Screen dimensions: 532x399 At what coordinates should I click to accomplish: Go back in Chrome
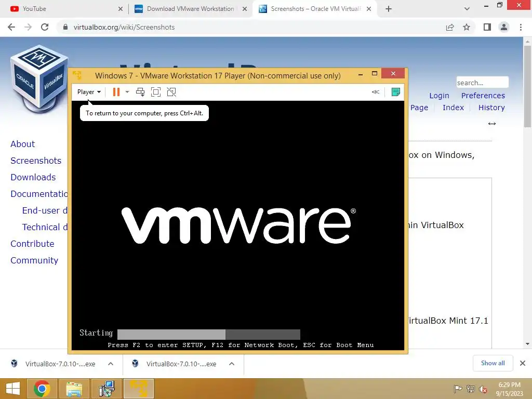(11, 27)
